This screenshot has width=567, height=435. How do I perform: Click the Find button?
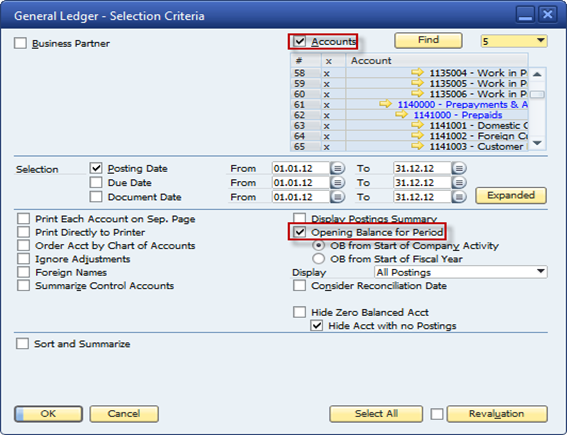[429, 40]
